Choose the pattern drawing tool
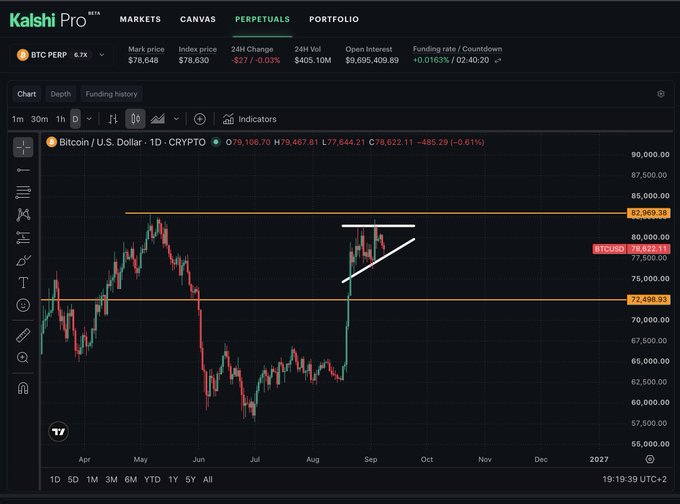 [23, 214]
